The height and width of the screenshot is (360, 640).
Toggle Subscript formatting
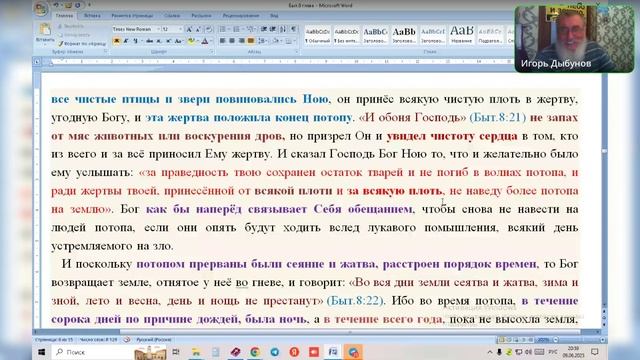pyautogui.click(x=159, y=41)
